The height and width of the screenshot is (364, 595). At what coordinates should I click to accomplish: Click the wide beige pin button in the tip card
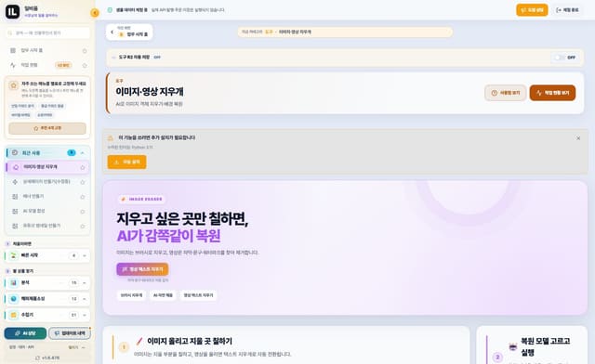tap(47, 128)
